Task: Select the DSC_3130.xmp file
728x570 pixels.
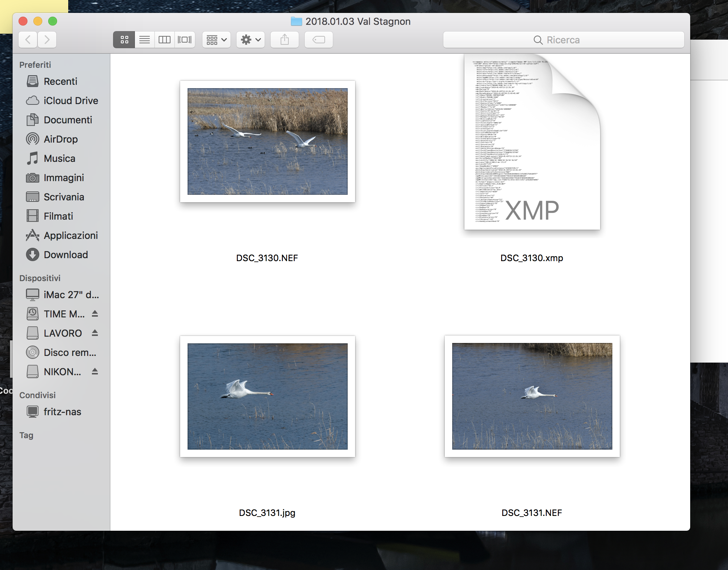Action: coord(532,143)
